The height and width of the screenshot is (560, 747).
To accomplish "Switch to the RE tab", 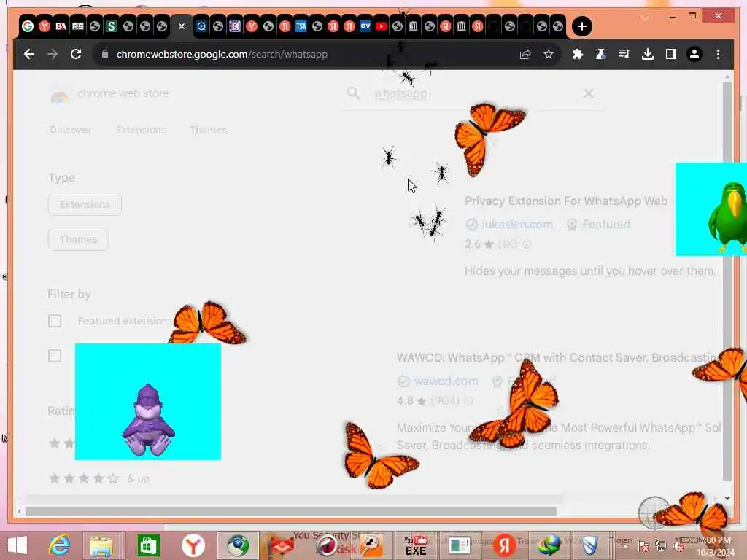I will coord(77,26).
